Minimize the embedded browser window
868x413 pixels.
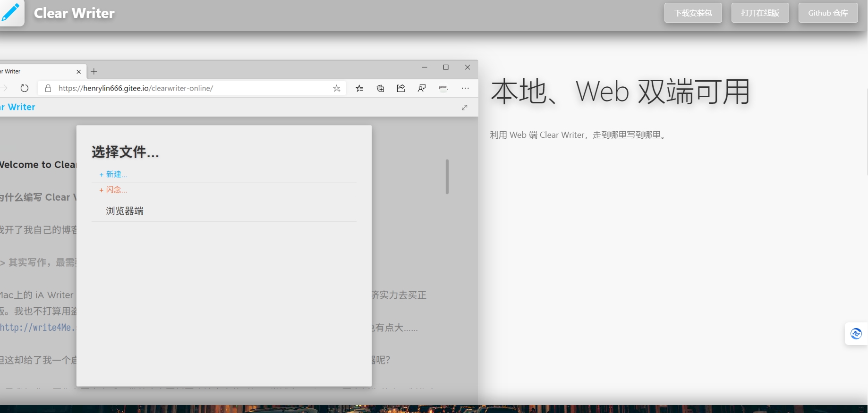[425, 67]
